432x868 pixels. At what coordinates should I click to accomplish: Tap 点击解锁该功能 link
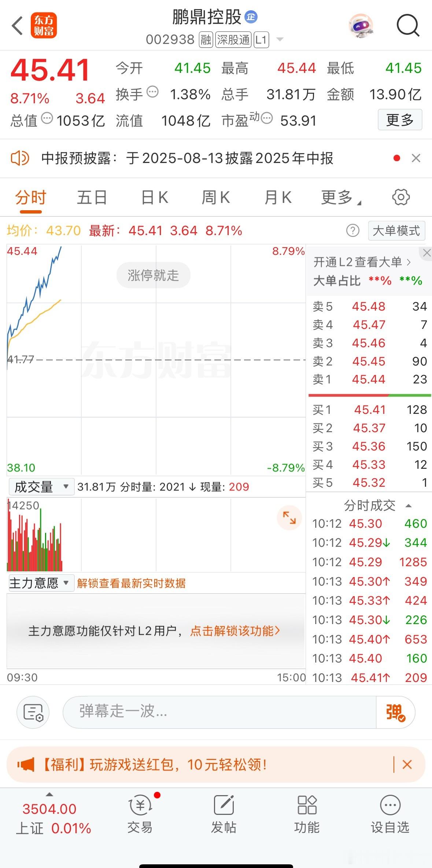(235, 631)
